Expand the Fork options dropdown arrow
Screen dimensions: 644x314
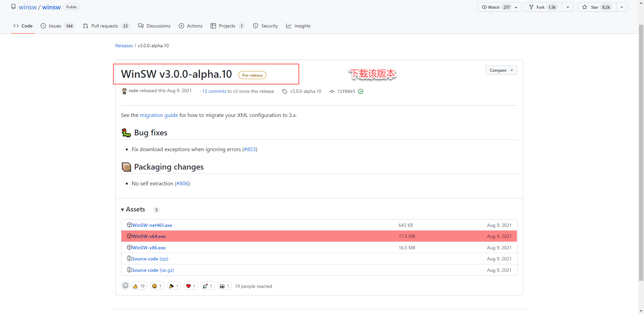click(568, 7)
